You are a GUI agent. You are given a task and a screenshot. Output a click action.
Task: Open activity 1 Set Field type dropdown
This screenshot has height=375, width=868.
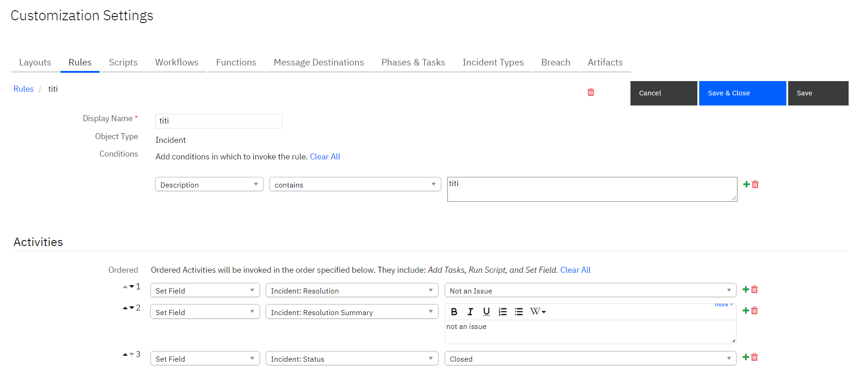(x=205, y=290)
